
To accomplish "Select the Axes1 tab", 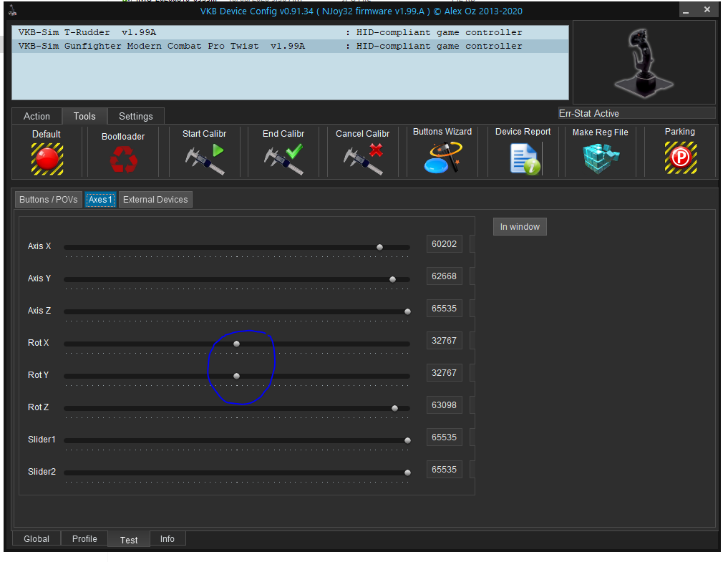I will 100,200.
